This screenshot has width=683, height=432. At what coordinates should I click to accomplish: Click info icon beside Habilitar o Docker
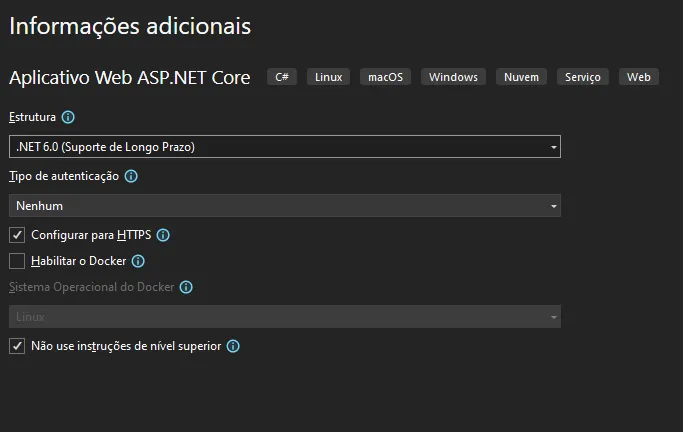[138, 261]
